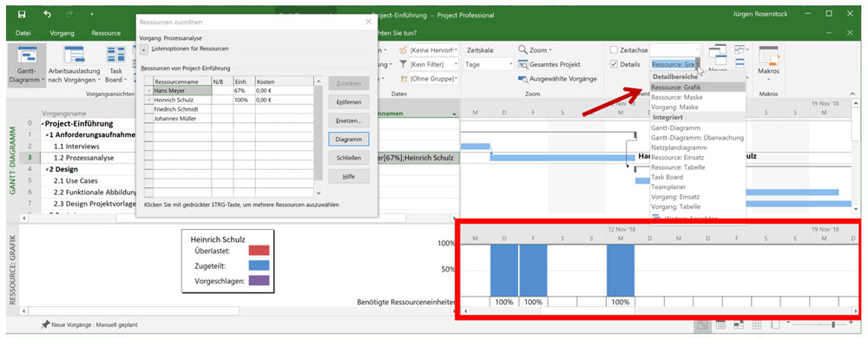Choose Ressource: Maske from the list
868x339 pixels.
tap(698, 97)
